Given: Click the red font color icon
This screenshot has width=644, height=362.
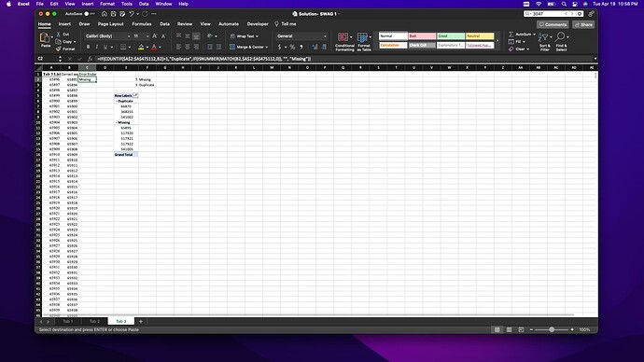Looking at the screenshot, I should pos(154,48).
